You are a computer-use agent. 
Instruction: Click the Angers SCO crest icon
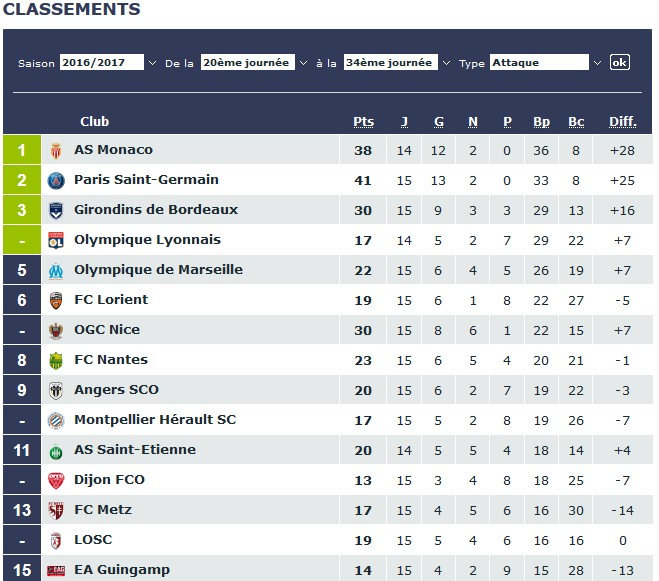56,390
